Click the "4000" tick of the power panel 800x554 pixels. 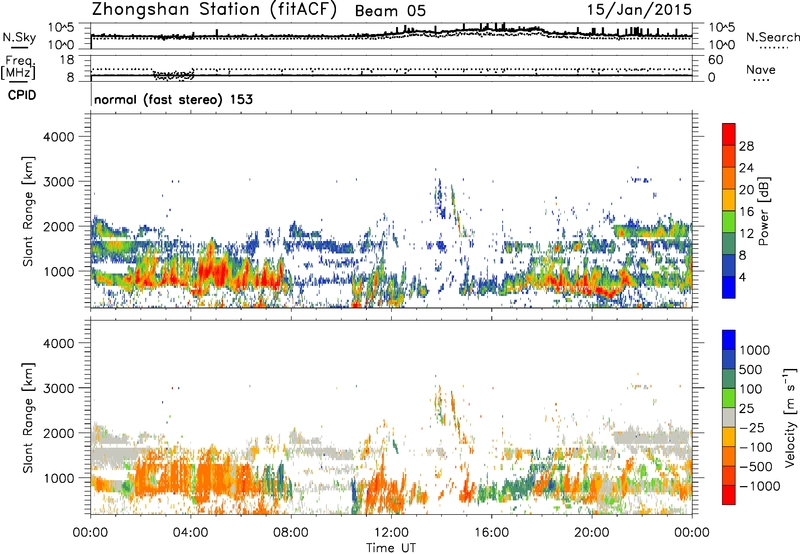(59, 136)
